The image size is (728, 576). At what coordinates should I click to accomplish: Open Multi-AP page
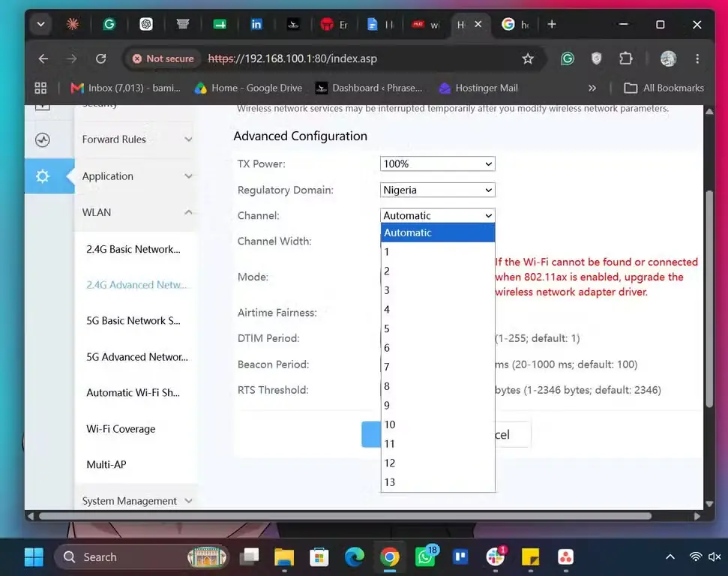(x=106, y=464)
